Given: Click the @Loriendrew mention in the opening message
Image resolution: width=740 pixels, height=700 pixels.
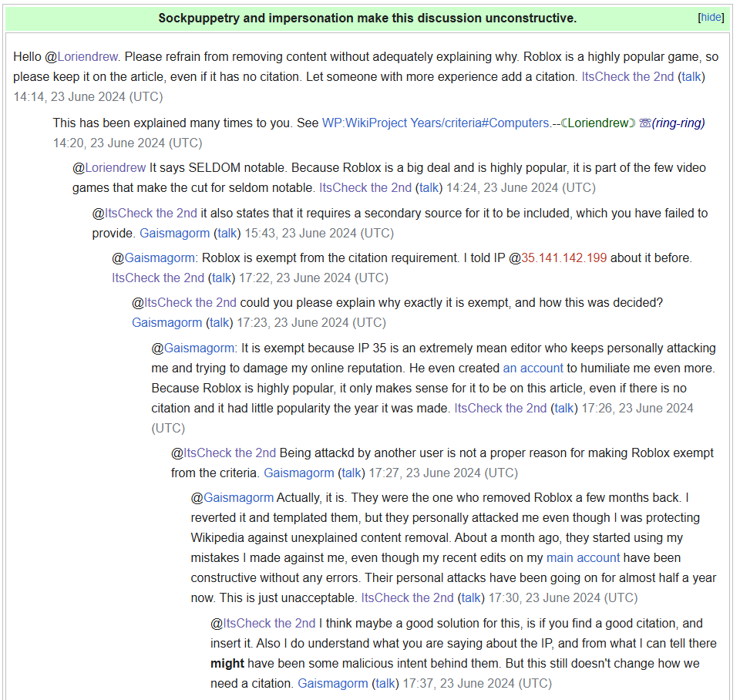Looking at the screenshot, I should (89, 57).
